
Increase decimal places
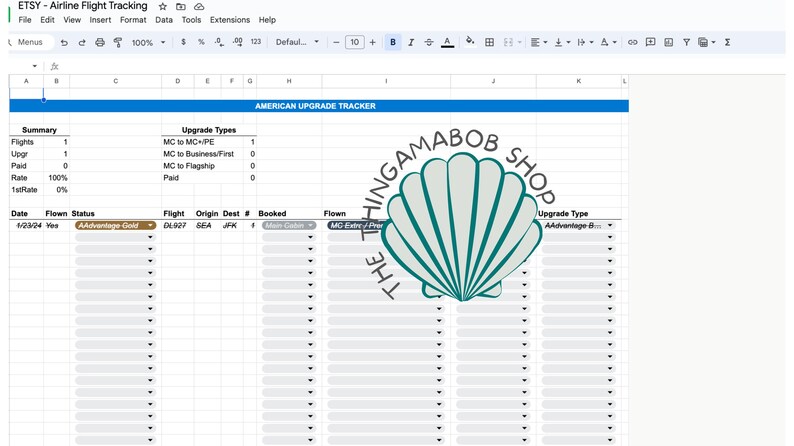(237, 42)
